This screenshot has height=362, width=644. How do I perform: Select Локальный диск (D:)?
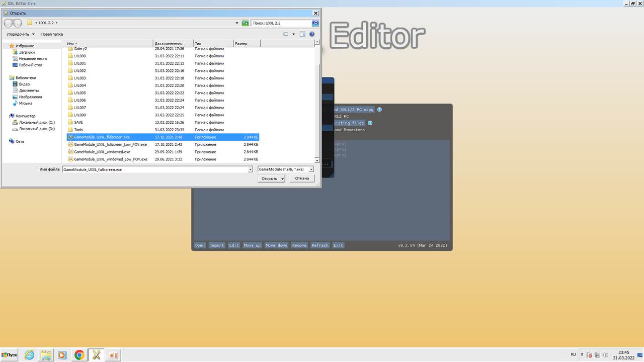(37, 129)
